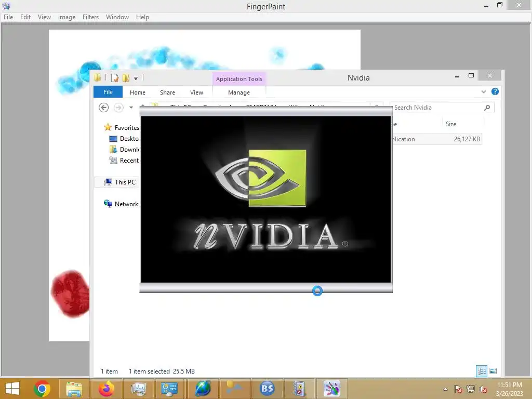532x399 pixels.
Task: Switch to large icons view in status bar
Action: tap(493, 371)
